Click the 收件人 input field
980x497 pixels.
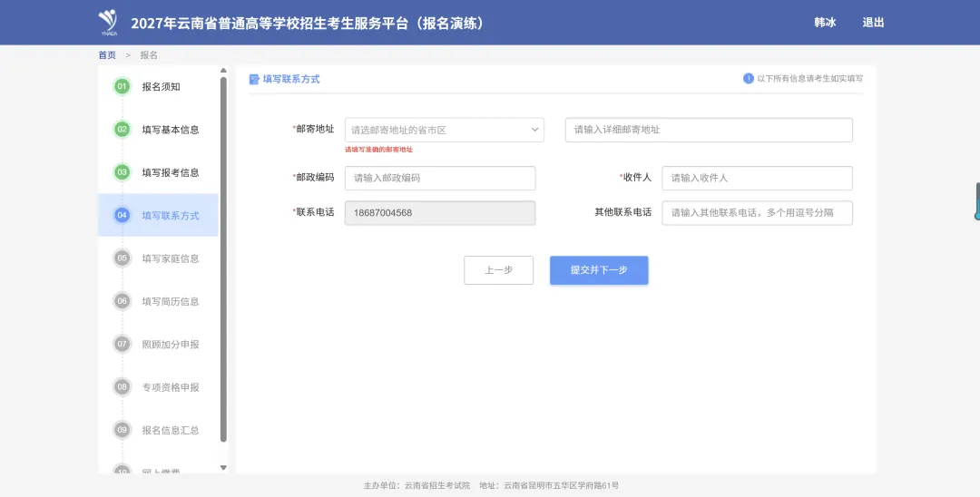click(x=757, y=178)
